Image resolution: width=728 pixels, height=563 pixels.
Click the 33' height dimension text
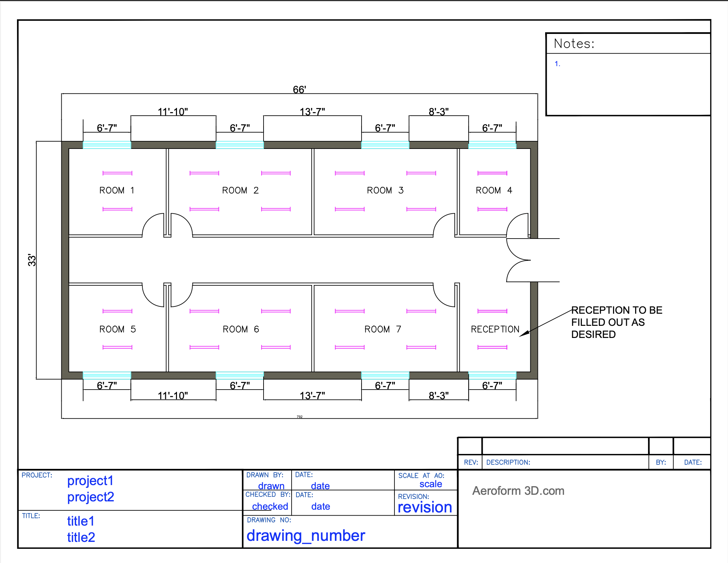[x=32, y=260]
